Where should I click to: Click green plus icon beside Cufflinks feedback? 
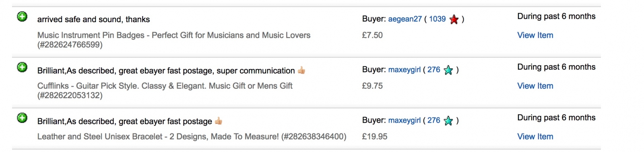22,68
